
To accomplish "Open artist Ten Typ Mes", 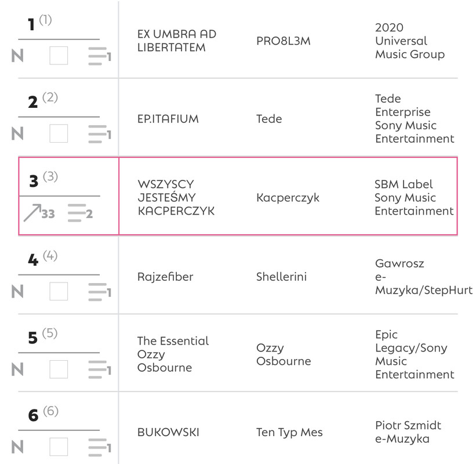I will point(289,433).
